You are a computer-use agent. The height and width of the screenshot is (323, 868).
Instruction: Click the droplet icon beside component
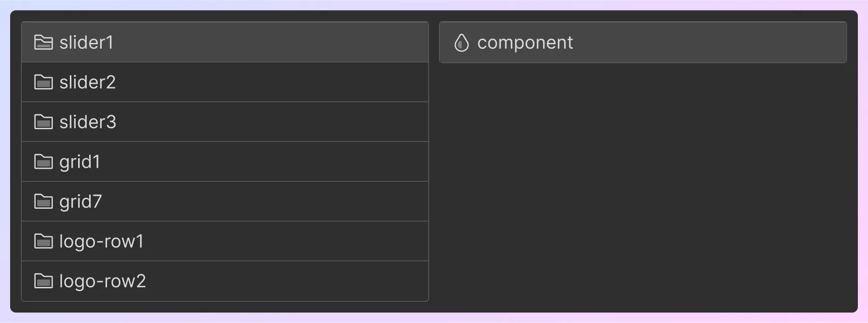[x=461, y=42]
